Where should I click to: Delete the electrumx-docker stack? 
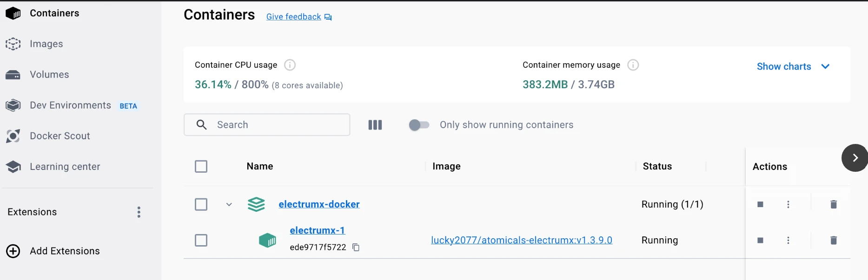[833, 204]
